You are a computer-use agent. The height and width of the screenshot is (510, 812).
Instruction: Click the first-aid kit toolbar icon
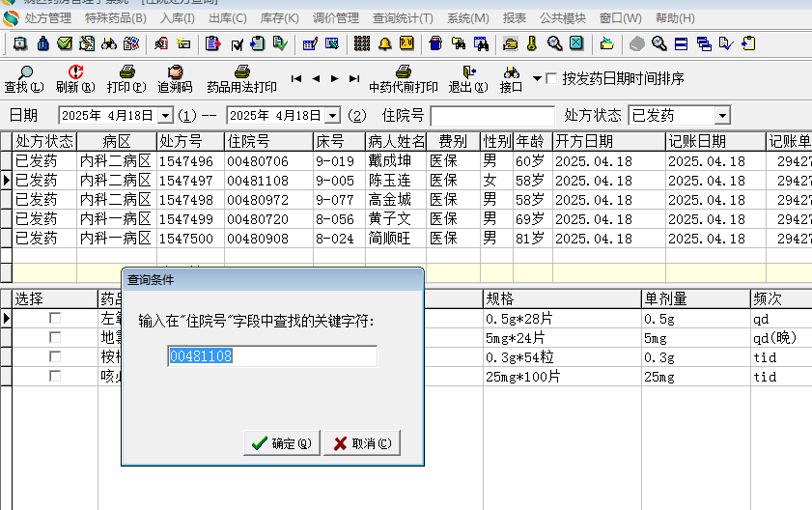[20, 43]
